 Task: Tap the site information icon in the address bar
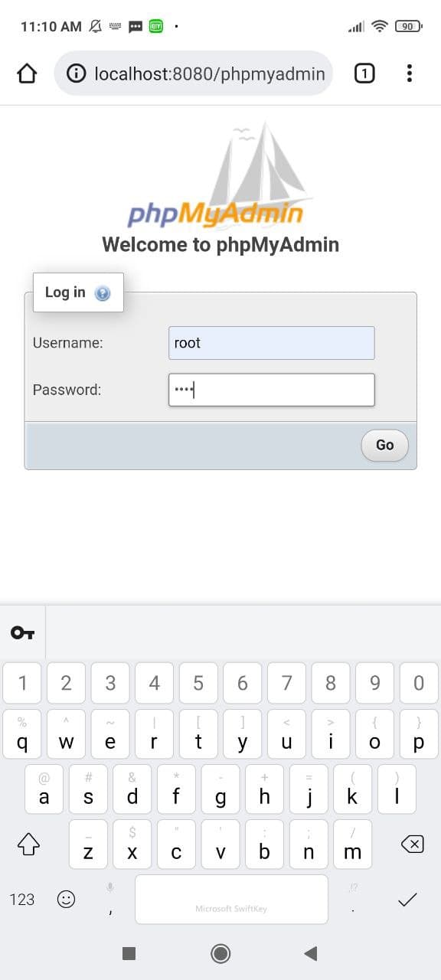click(x=77, y=73)
